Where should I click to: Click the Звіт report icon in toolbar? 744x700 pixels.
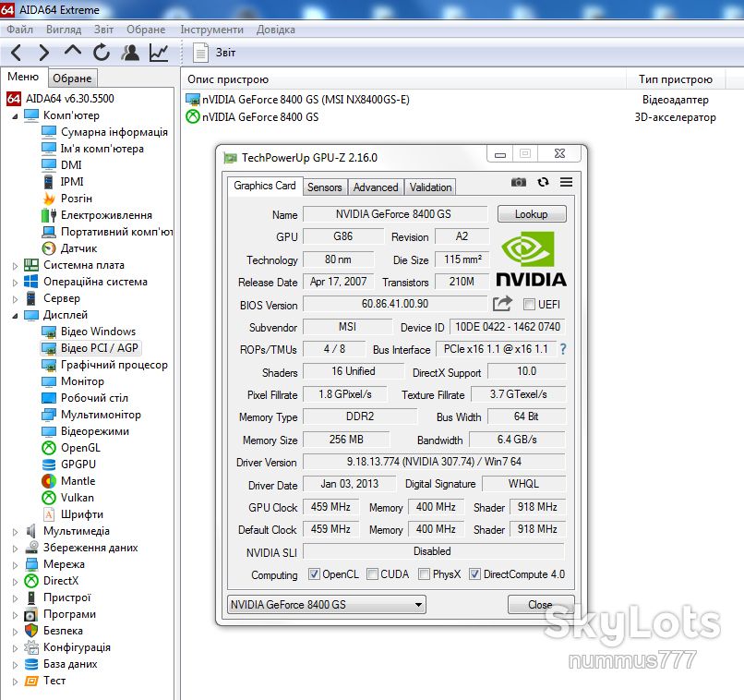(200, 53)
